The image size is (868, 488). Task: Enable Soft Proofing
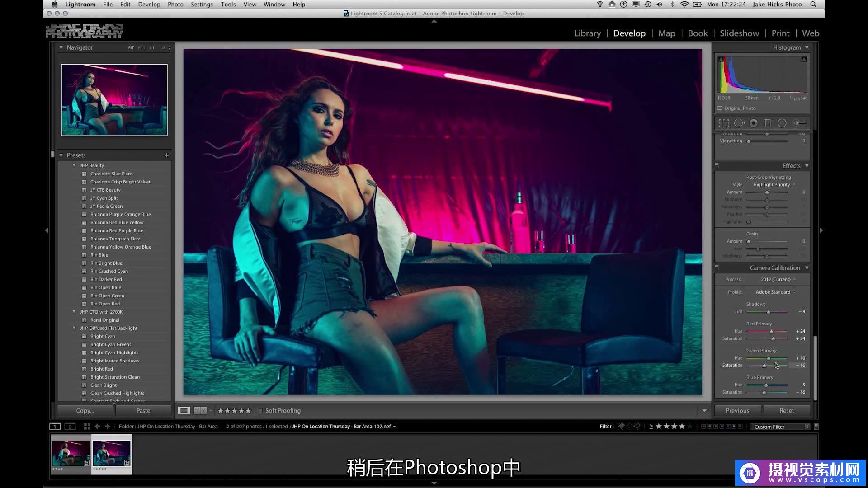click(x=261, y=410)
